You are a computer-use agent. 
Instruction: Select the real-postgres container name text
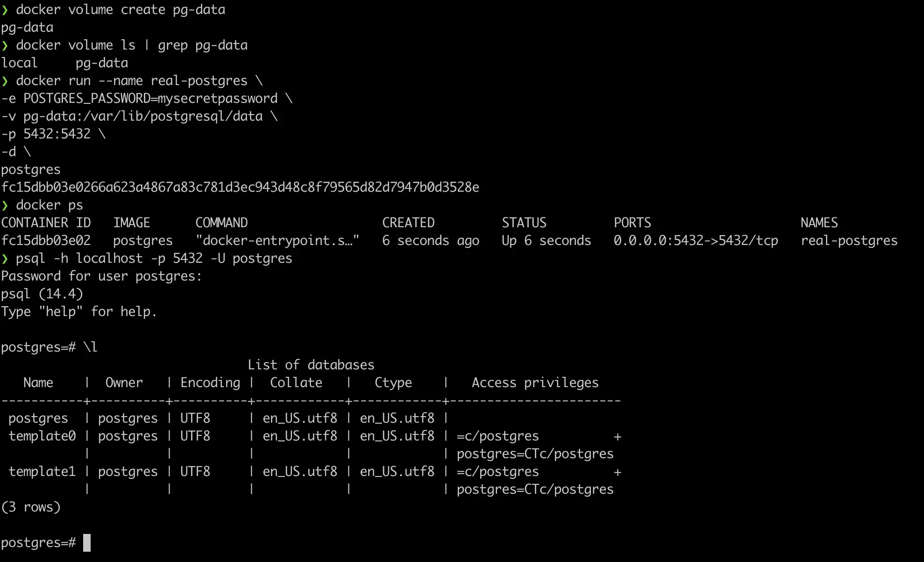point(848,240)
